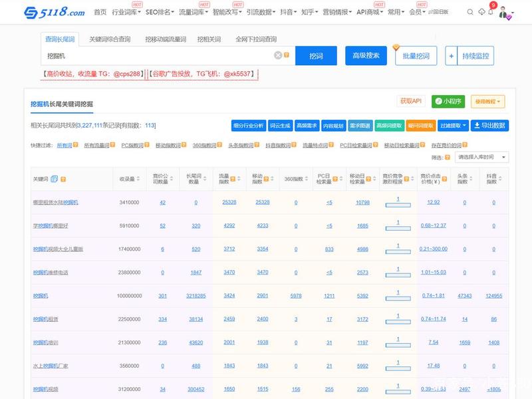Open the 使用教程 dropdown
The width and height of the screenshot is (532, 399).
pyautogui.click(x=487, y=102)
